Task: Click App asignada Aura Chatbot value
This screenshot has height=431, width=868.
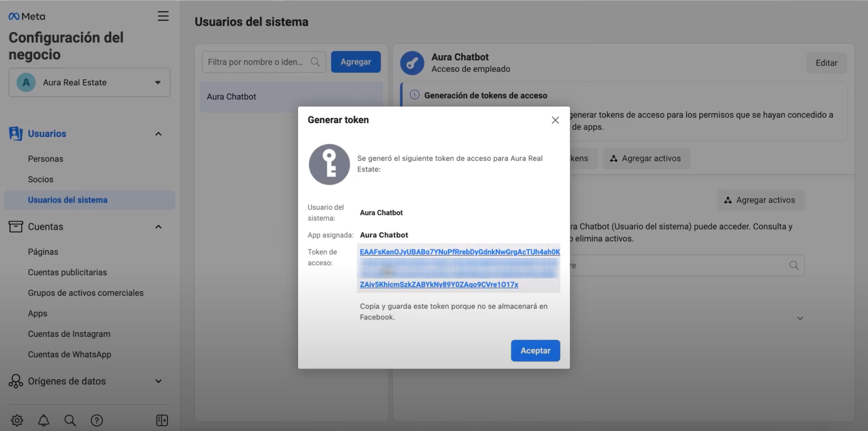Action: point(384,235)
